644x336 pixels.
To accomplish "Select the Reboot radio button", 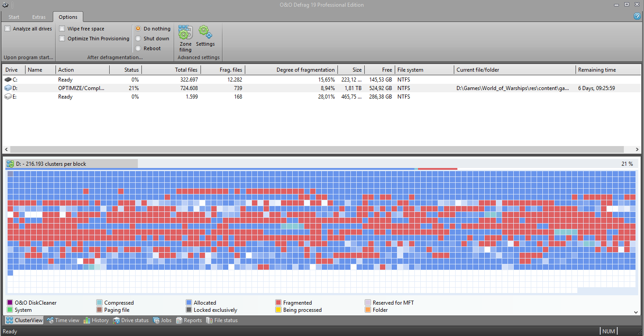I will 138,48.
